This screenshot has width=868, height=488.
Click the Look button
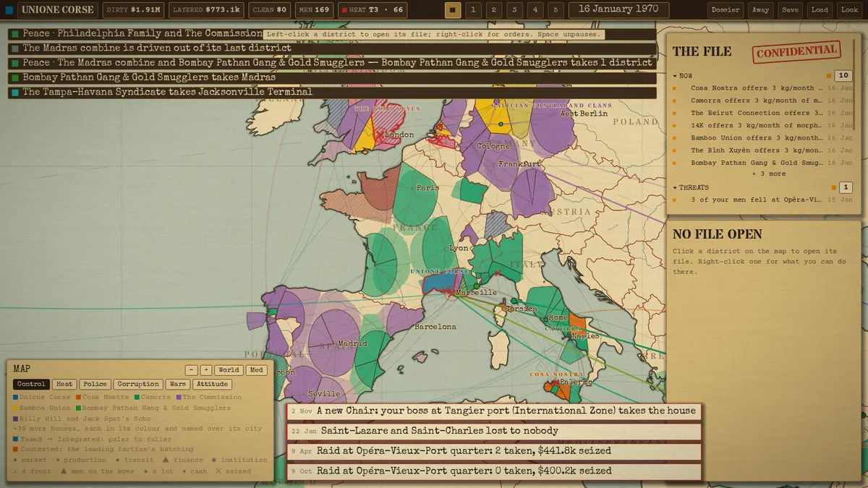(849, 10)
